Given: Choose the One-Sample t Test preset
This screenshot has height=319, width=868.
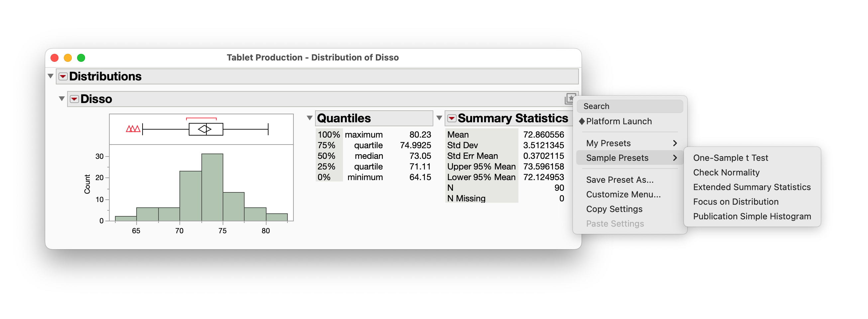Looking at the screenshot, I should tap(730, 158).
